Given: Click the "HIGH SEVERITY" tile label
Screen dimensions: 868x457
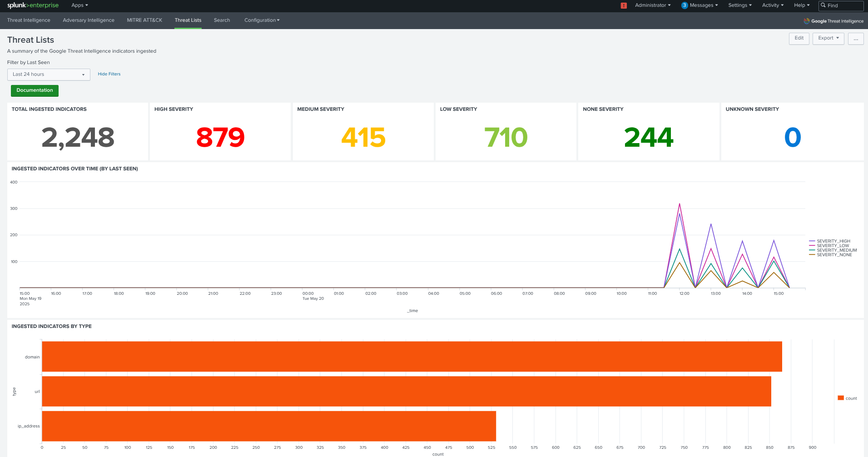Looking at the screenshot, I should pos(174,109).
